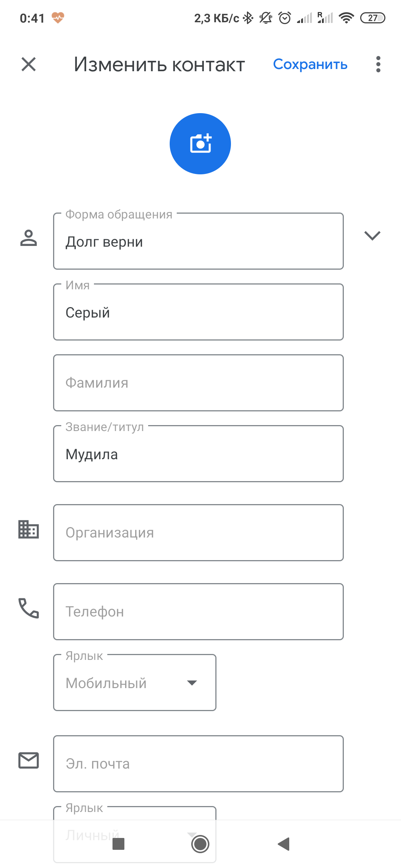
Task: Open the phone label dropdown "Мобильный"
Action: (134, 683)
